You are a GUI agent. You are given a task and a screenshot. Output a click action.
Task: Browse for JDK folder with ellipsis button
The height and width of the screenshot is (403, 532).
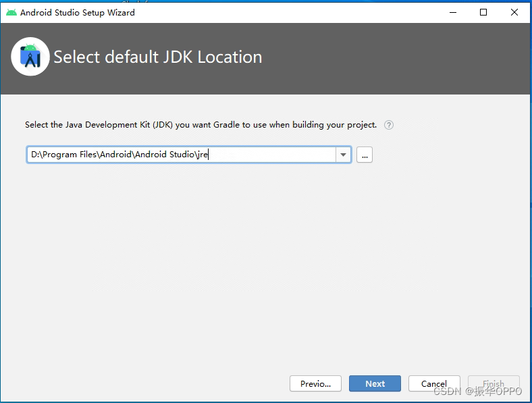point(365,155)
